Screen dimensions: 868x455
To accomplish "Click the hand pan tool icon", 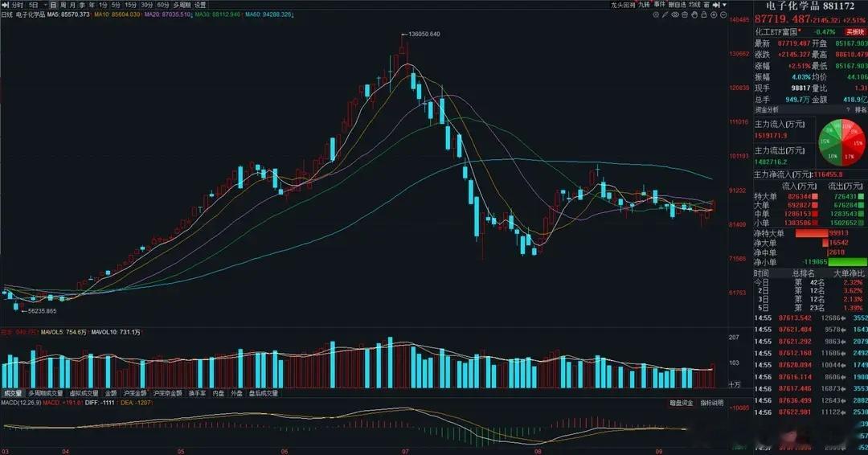I will [694, 15].
